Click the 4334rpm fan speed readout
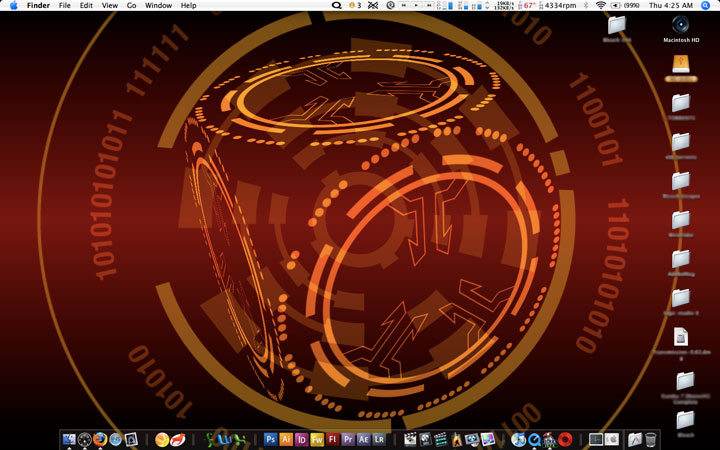 pos(560,6)
